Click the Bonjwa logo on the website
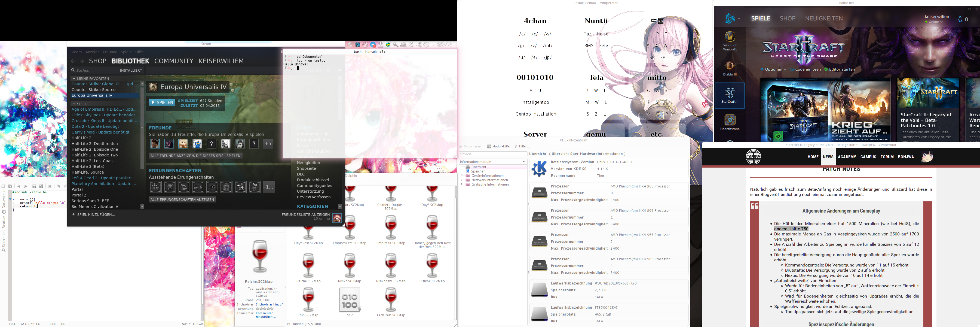The height and width of the screenshot is (327, 980). point(753,157)
